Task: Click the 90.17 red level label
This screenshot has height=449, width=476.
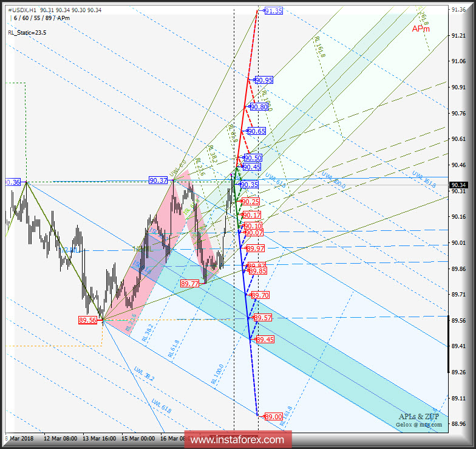Action: coord(251,215)
